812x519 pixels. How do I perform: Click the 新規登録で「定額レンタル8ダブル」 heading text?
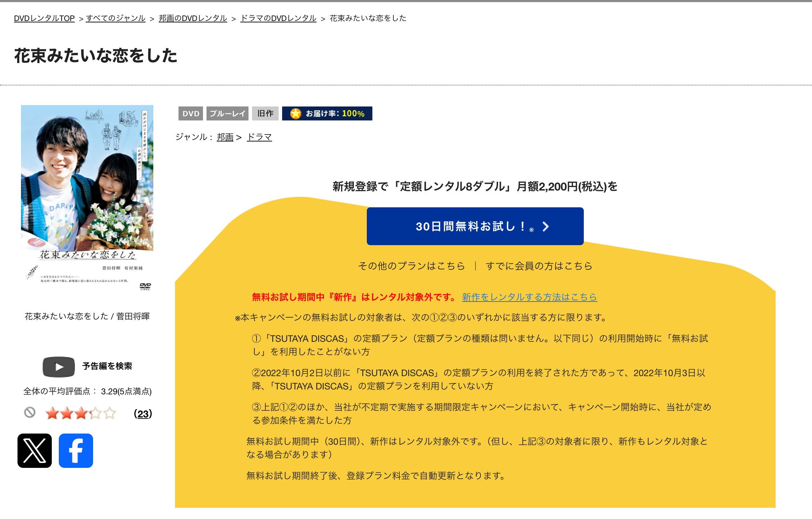(x=475, y=186)
